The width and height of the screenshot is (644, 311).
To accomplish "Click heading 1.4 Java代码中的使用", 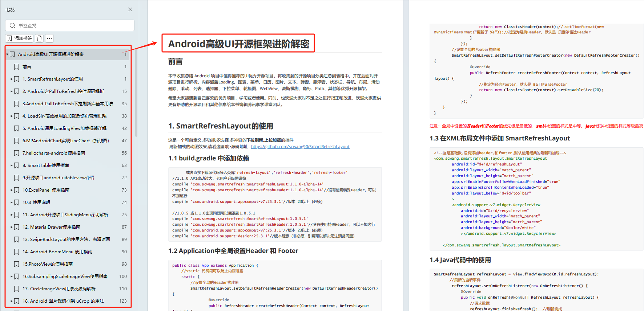I will pos(460,260).
